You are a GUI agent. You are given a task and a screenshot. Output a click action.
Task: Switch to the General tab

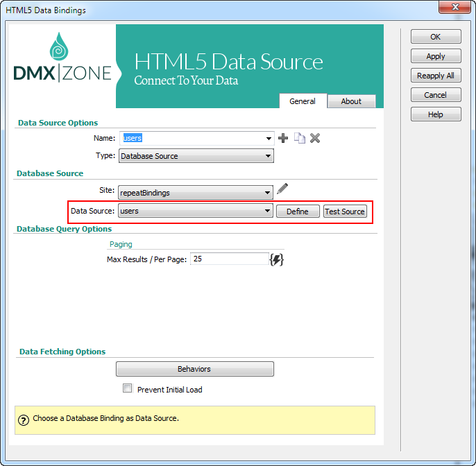[303, 101]
